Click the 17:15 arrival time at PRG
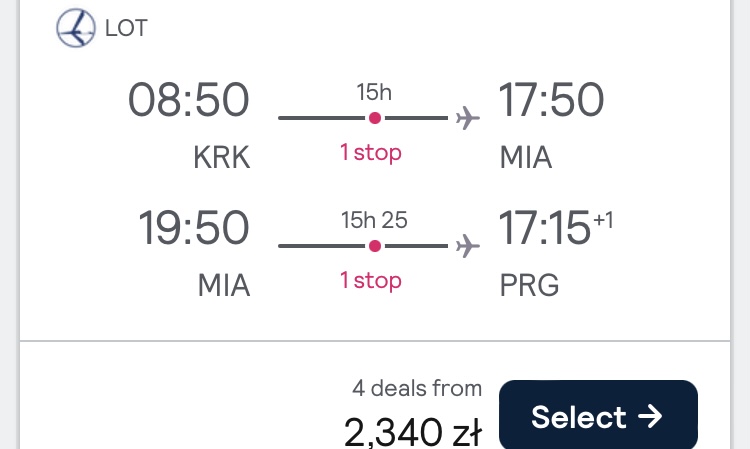Screen dimensions: 750x449 click(x=544, y=228)
